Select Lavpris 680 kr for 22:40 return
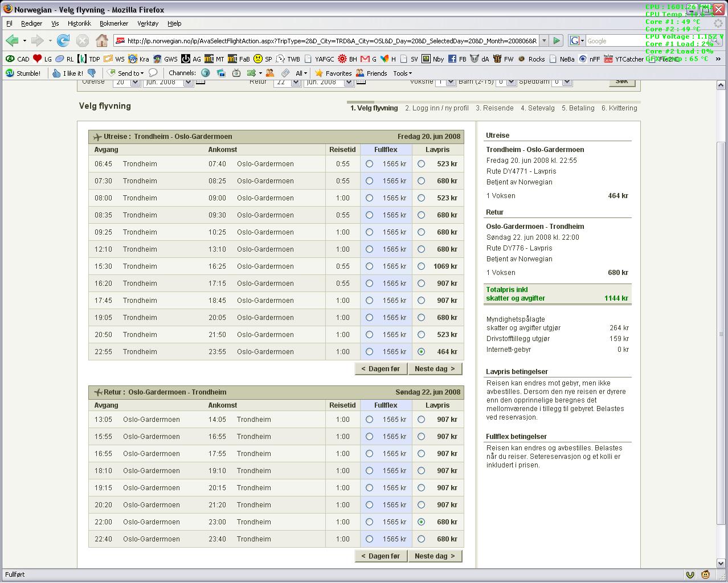Screen dimensions: 728x583 pos(421,539)
